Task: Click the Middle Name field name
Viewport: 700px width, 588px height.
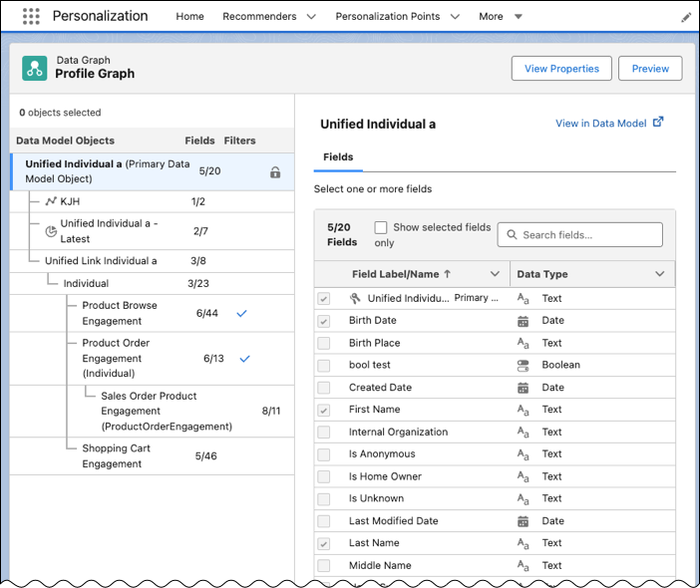Action: (380, 566)
